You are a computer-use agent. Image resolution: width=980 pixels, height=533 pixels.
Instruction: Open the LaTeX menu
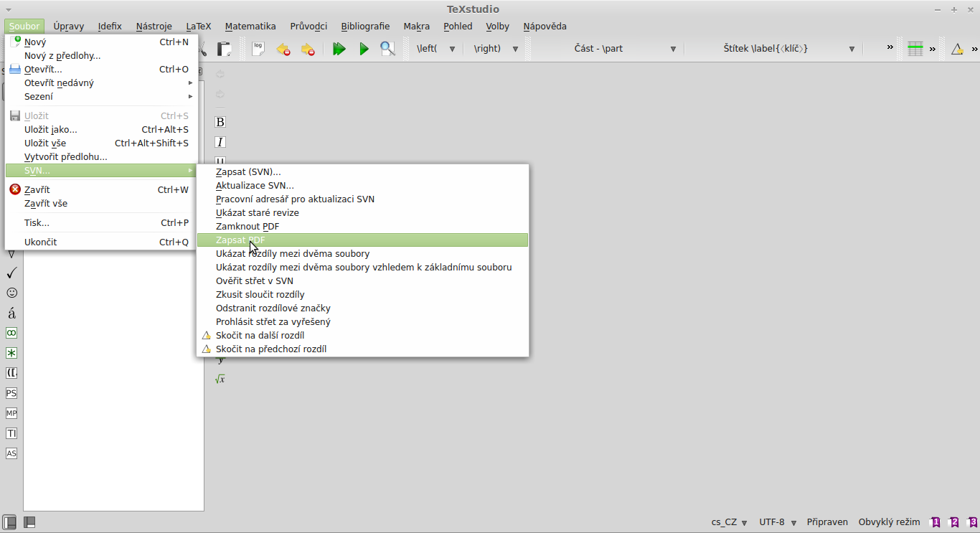(199, 27)
